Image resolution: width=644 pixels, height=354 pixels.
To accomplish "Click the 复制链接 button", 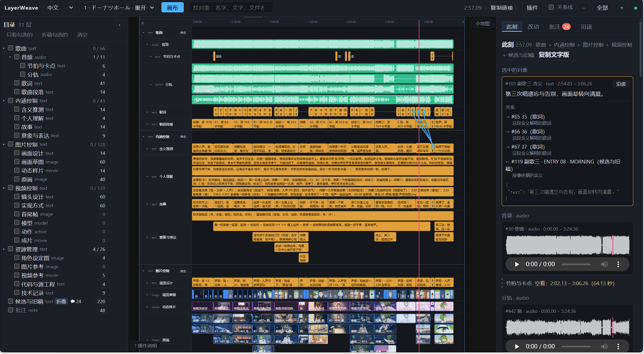I will [x=502, y=8].
